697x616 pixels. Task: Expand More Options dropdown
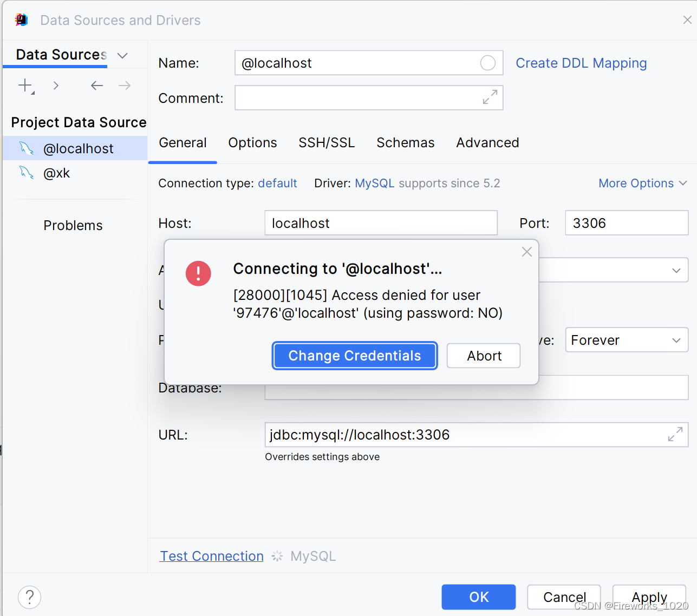click(643, 183)
